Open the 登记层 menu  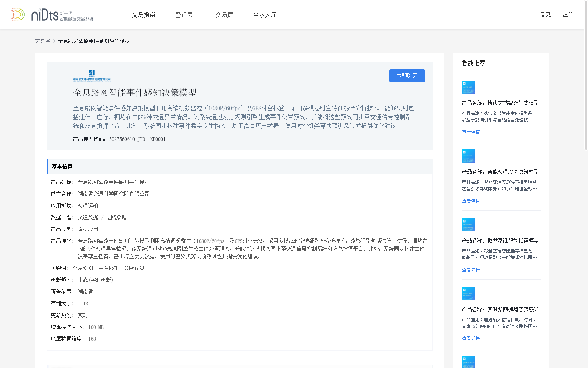click(x=184, y=15)
